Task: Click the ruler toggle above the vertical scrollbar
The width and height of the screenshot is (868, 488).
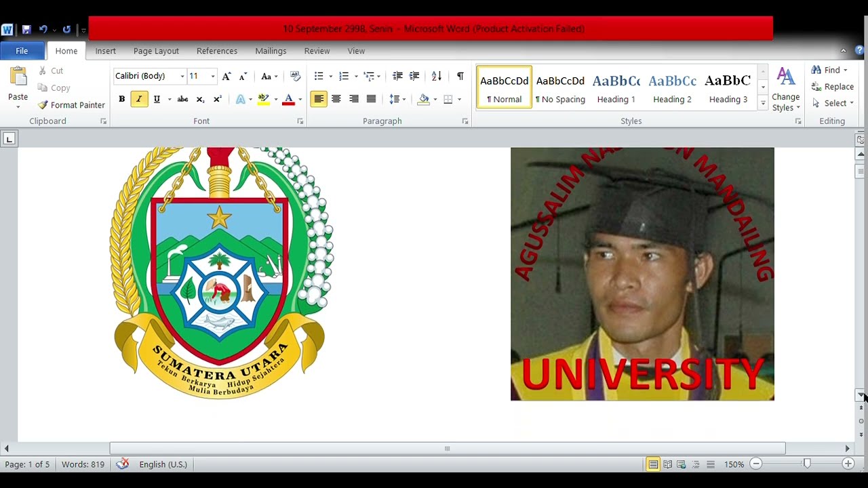Action: (x=860, y=140)
